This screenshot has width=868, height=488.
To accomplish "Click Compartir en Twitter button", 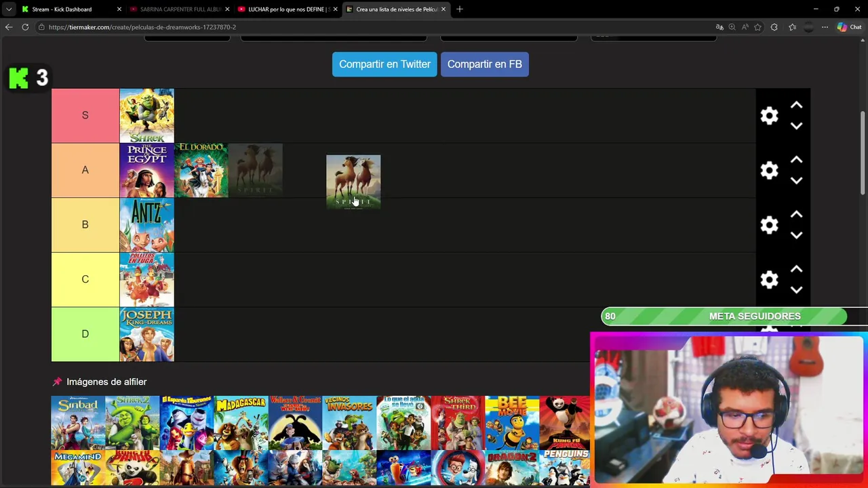I will [384, 64].
